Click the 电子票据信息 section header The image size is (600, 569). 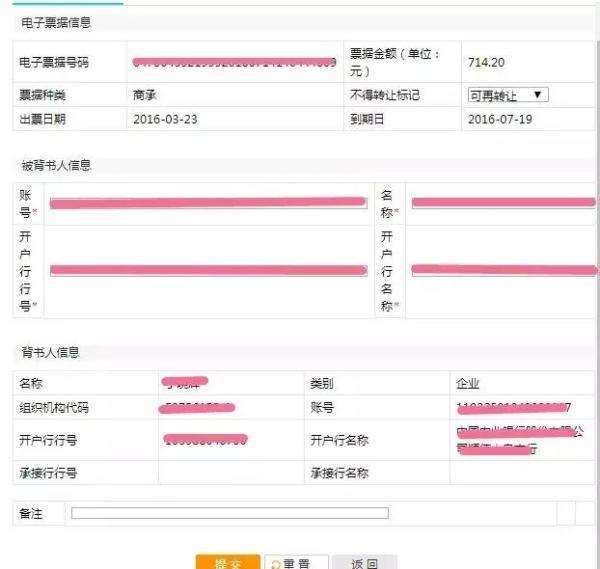(x=56, y=23)
